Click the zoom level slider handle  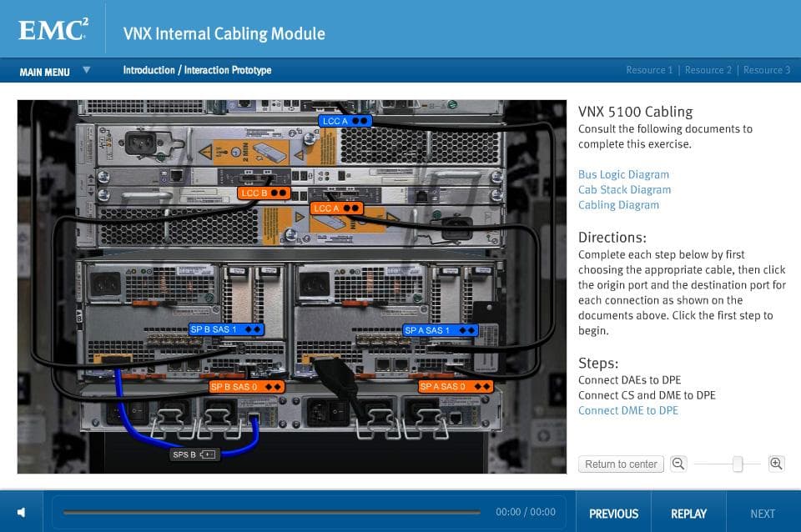point(738,464)
